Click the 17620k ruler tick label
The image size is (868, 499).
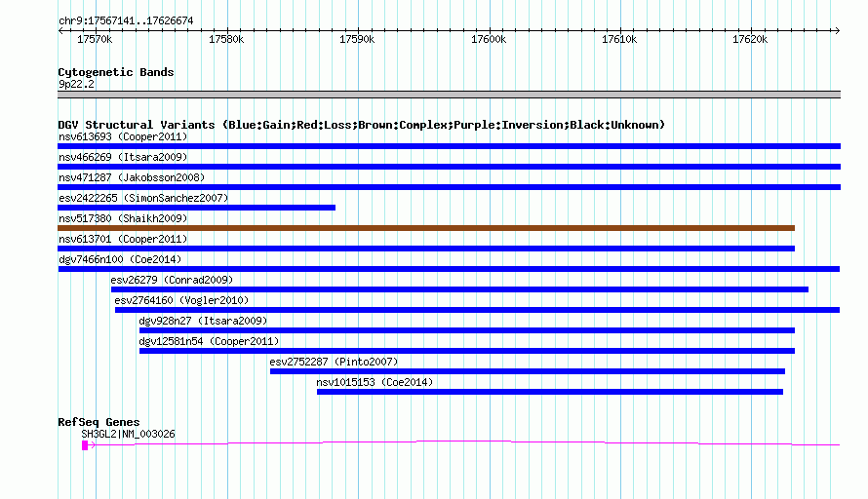pos(750,39)
